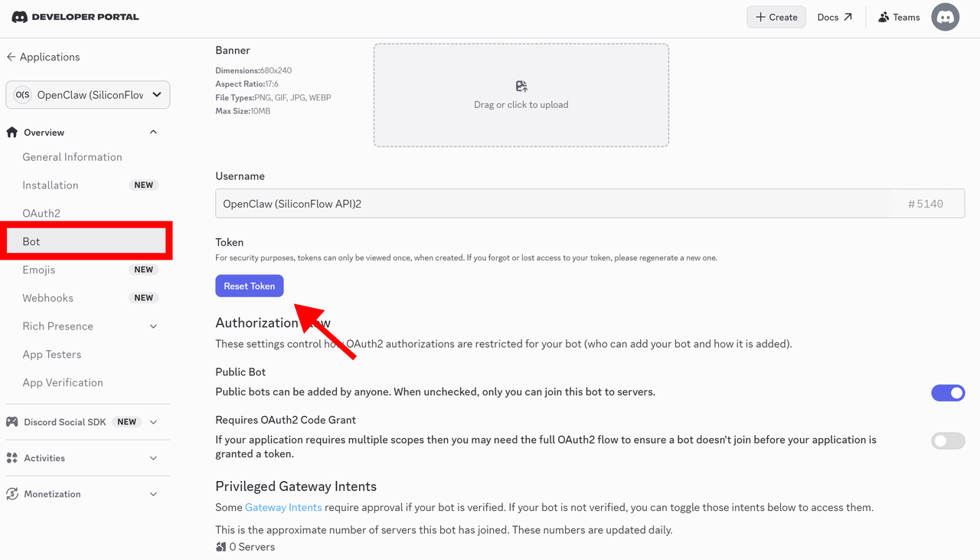Select the Bot sidebar item
The image size is (980, 560).
(87, 241)
